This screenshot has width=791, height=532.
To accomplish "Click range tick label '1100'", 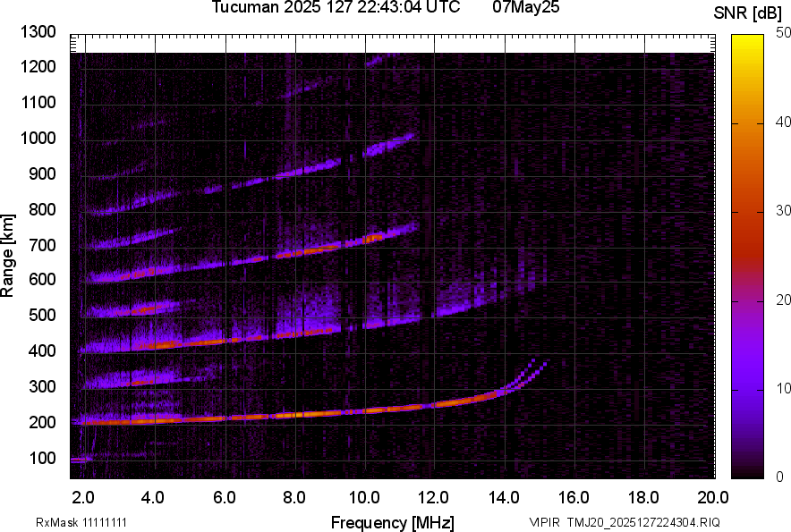I will tap(38, 102).
